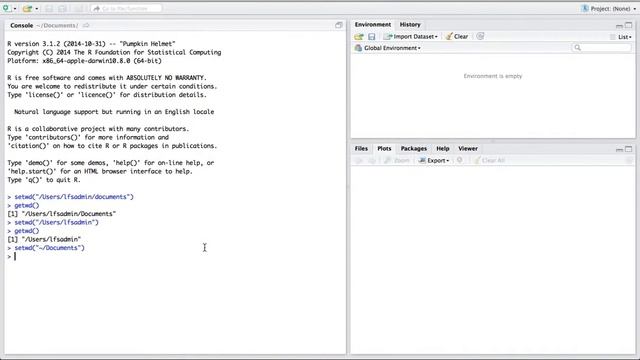640x360 pixels.
Task: Click the ~/Documents/ path in Console header
Action: [x=57, y=25]
